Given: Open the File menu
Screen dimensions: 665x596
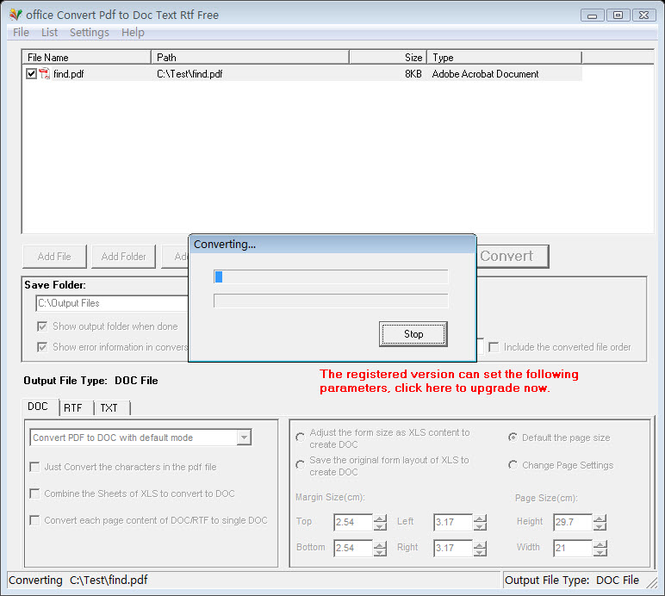Looking at the screenshot, I should [21, 32].
